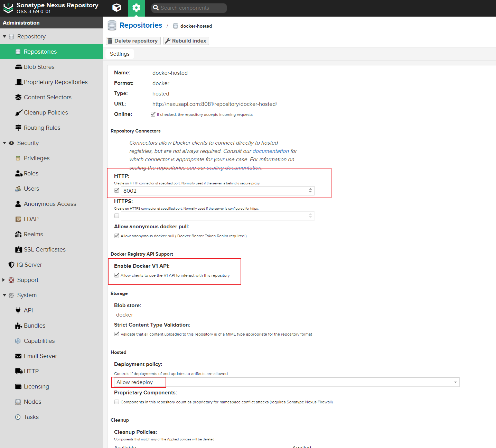Collapse the System tree section
This screenshot has width=496, height=448.
click(4, 295)
